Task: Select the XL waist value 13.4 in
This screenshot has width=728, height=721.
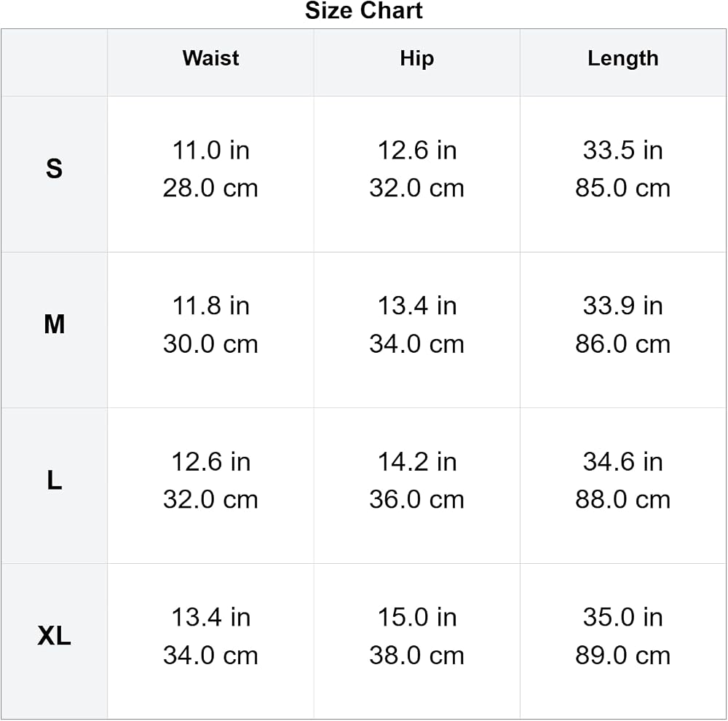Action: click(x=211, y=617)
